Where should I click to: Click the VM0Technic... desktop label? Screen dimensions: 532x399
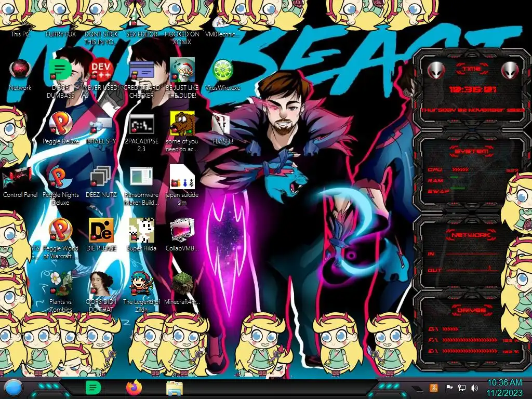[x=222, y=34]
